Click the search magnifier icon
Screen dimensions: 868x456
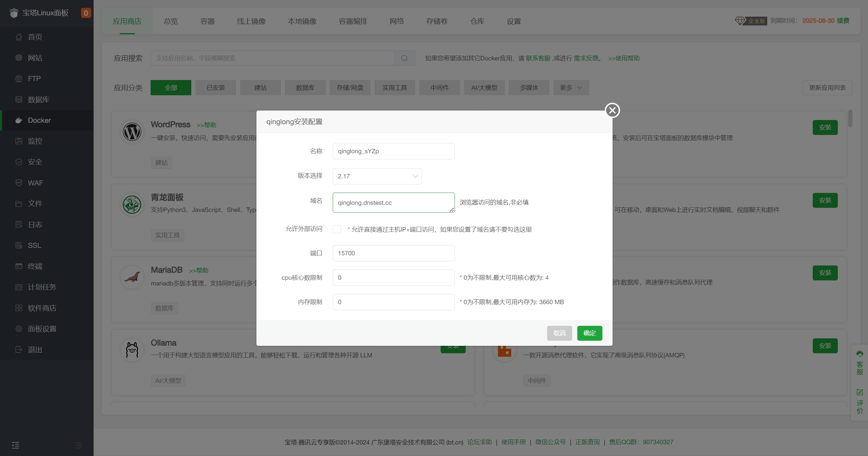coord(404,58)
